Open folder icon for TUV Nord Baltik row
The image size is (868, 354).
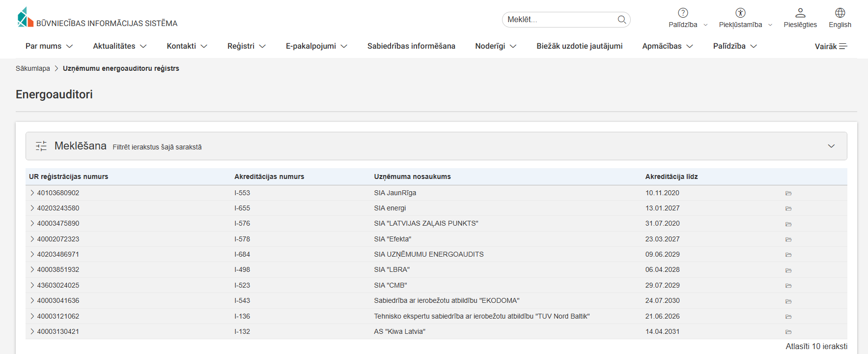click(x=788, y=317)
